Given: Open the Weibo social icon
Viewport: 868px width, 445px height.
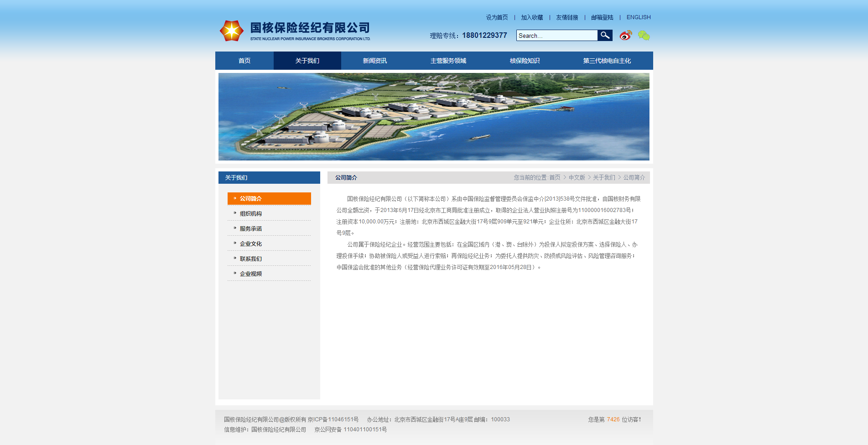Looking at the screenshot, I should click(625, 36).
